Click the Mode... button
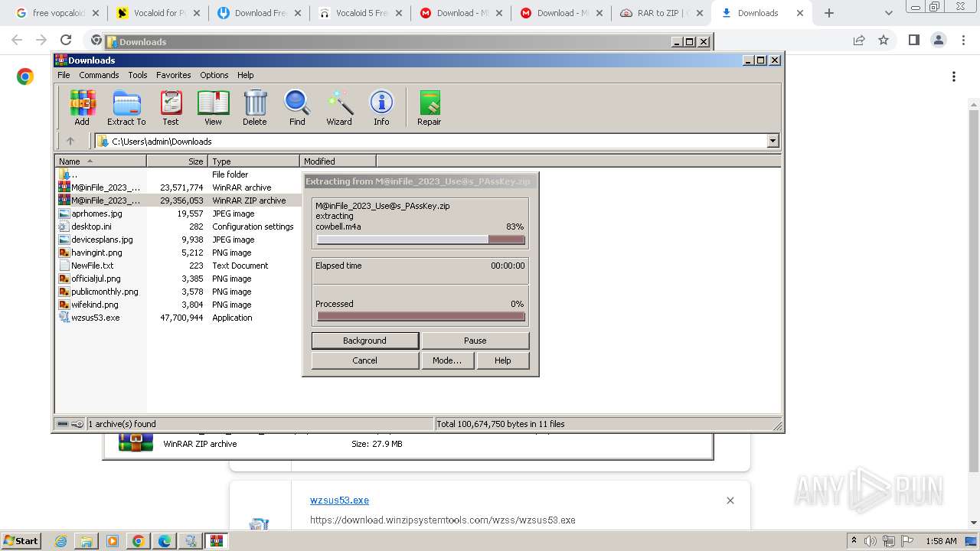Screen dimensions: 980x551 point(447,360)
